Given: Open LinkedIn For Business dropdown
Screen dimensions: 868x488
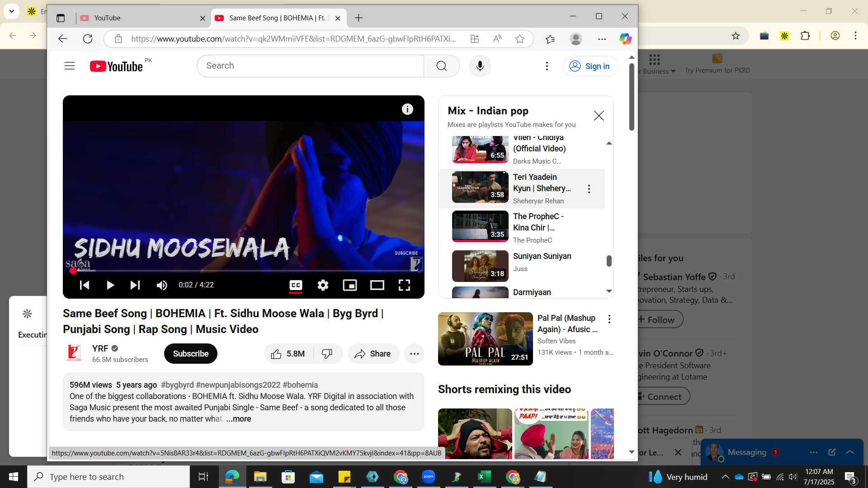Looking at the screenshot, I should point(655,65).
